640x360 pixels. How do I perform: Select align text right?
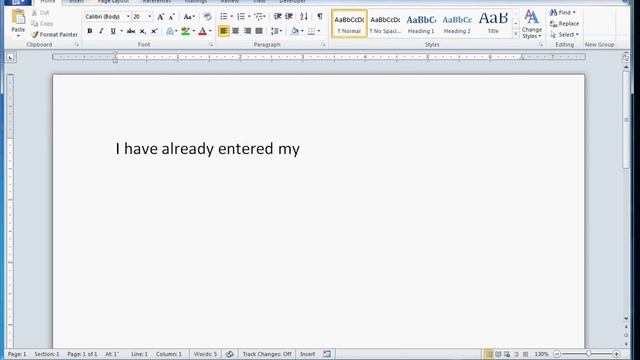click(247, 31)
